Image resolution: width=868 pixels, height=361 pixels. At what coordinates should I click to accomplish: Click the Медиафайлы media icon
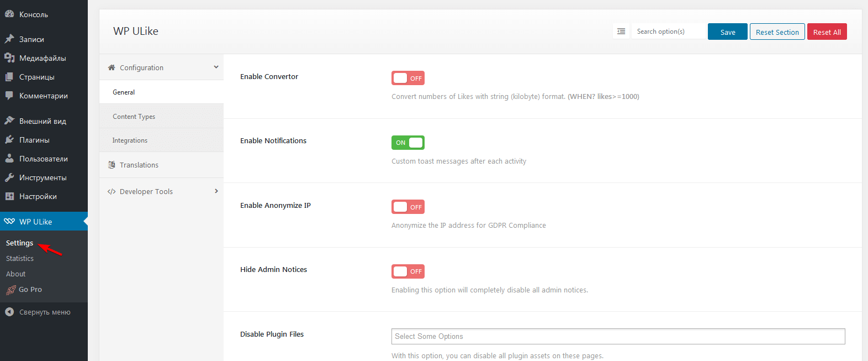coord(9,58)
